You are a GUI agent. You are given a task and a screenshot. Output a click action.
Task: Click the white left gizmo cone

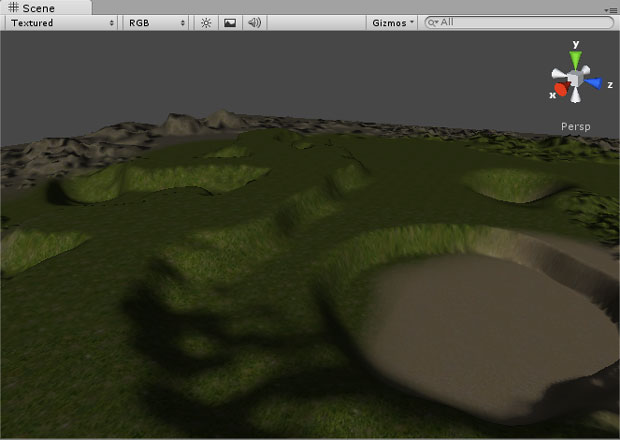[x=556, y=75]
